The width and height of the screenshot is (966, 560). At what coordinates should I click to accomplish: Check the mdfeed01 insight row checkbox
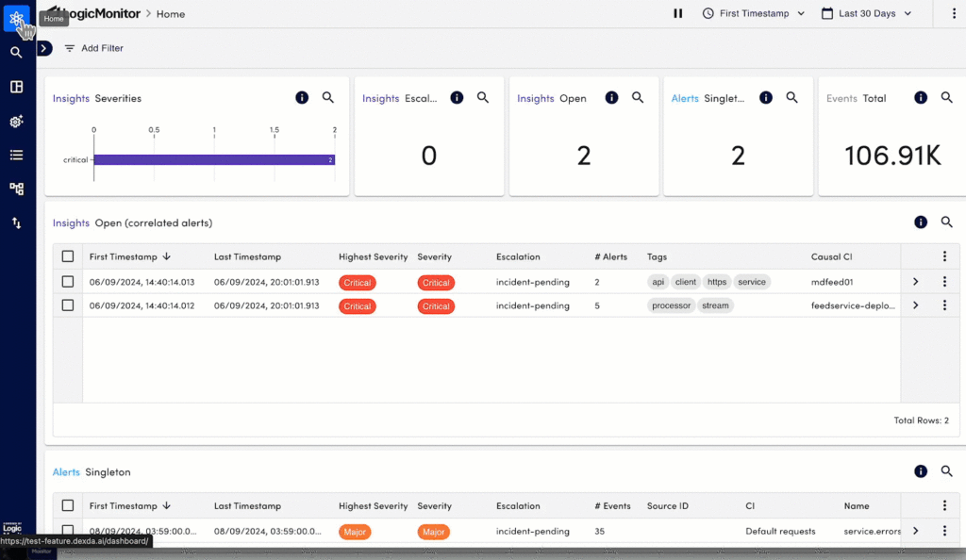coord(67,281)
